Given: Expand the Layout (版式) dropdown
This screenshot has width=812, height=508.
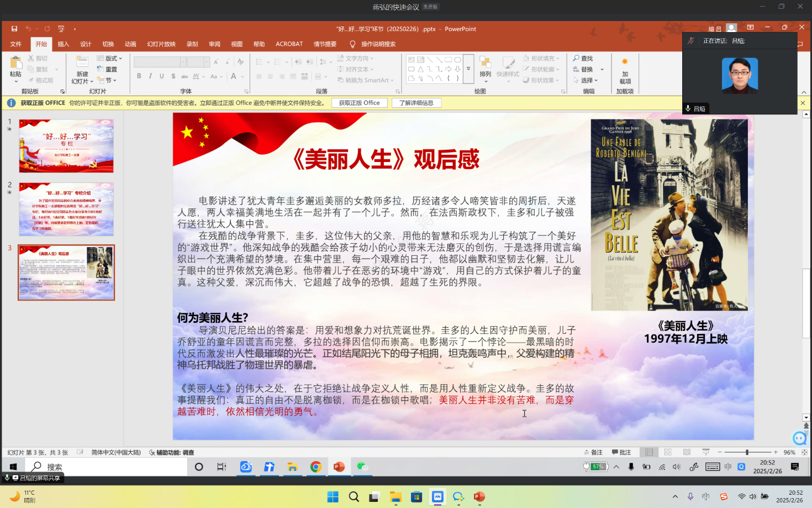Looking at the screenshot, I should 110,58.
